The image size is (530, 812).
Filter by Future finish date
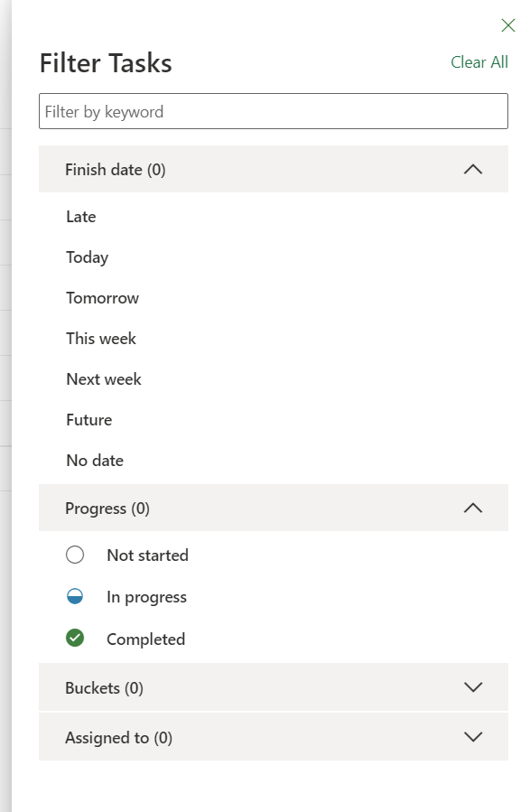tap(89, 419)
